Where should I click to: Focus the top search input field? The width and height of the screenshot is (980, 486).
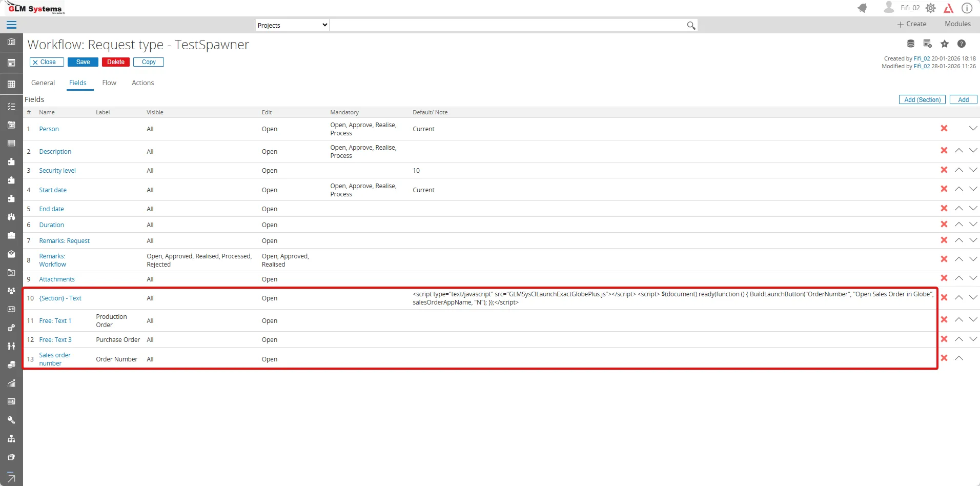[x=507, y=25]
